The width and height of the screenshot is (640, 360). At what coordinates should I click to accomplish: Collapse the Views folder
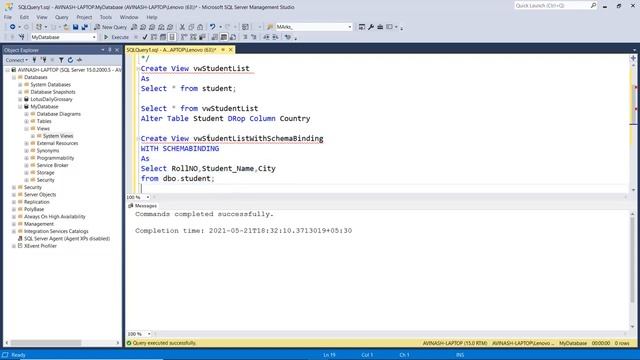point(27,129)
